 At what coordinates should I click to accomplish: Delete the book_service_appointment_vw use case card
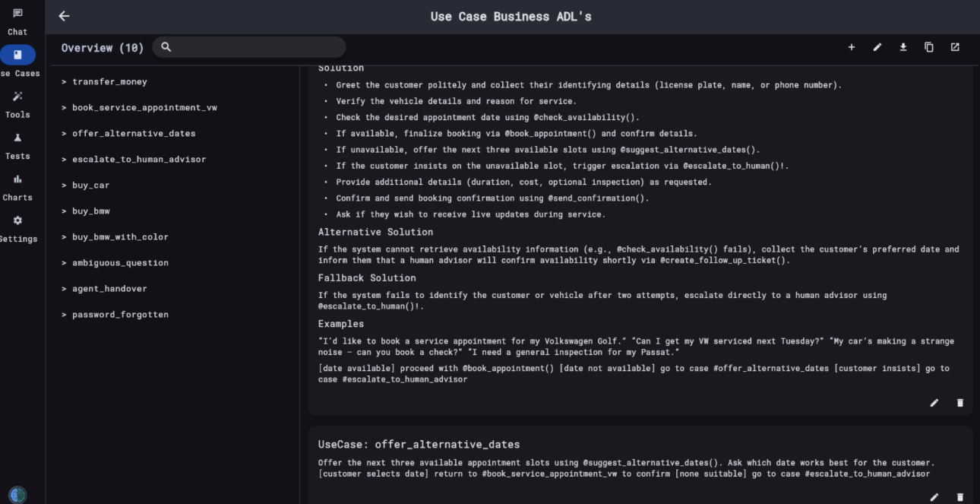(959, 403)
